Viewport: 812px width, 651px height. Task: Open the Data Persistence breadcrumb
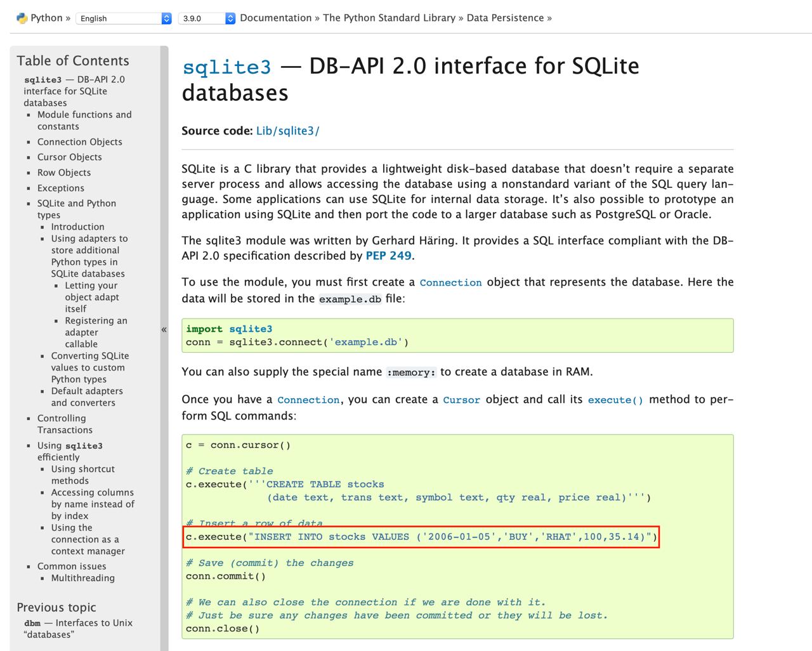click(505, 18)
